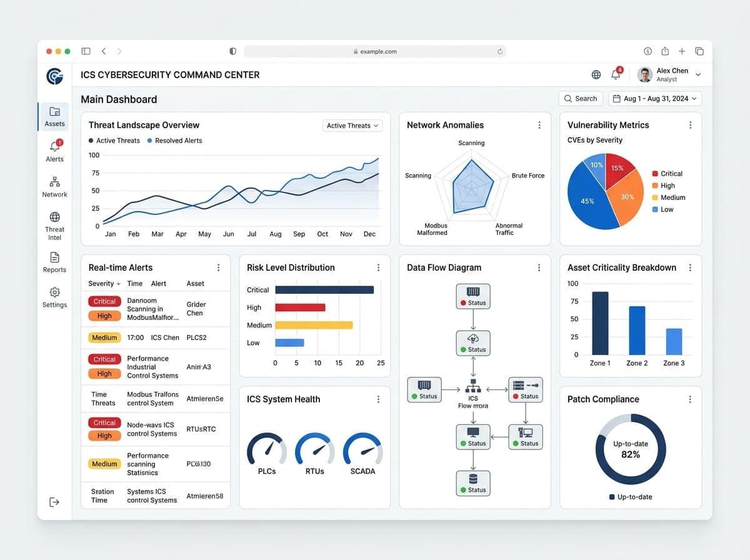
Task: Open Risk Level Distribution options menu
Action: click(x=378, y=267)
